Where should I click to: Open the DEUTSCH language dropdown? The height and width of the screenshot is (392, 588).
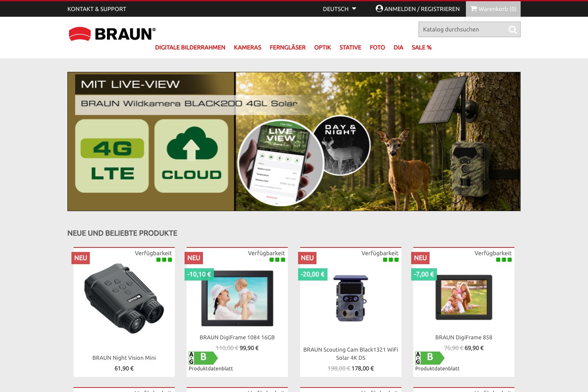339,9
